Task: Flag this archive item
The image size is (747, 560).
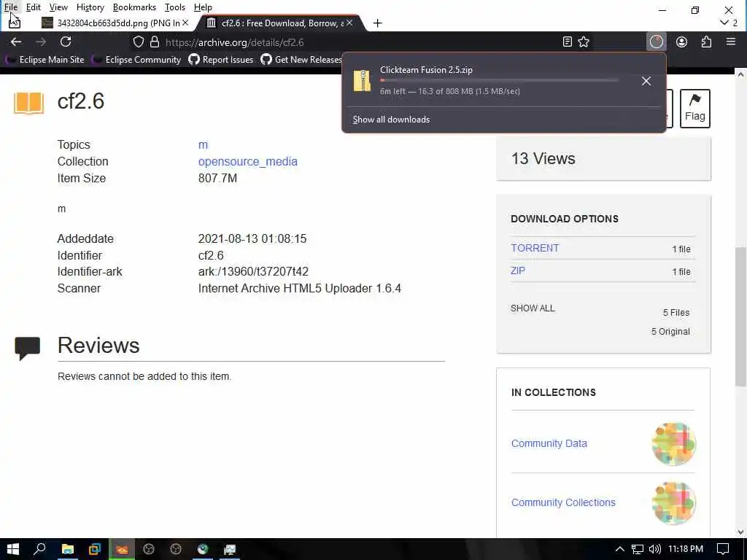Action: click(x=694, y=108)
